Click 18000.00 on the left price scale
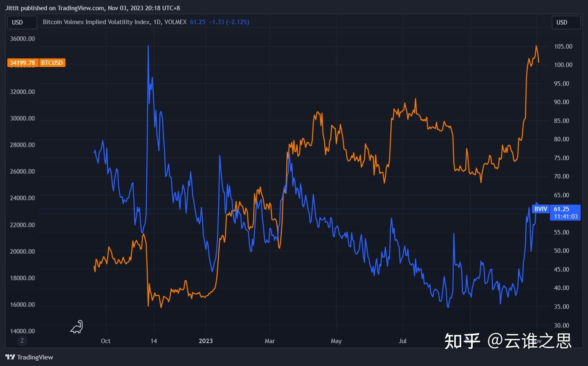 coord(22,278)
